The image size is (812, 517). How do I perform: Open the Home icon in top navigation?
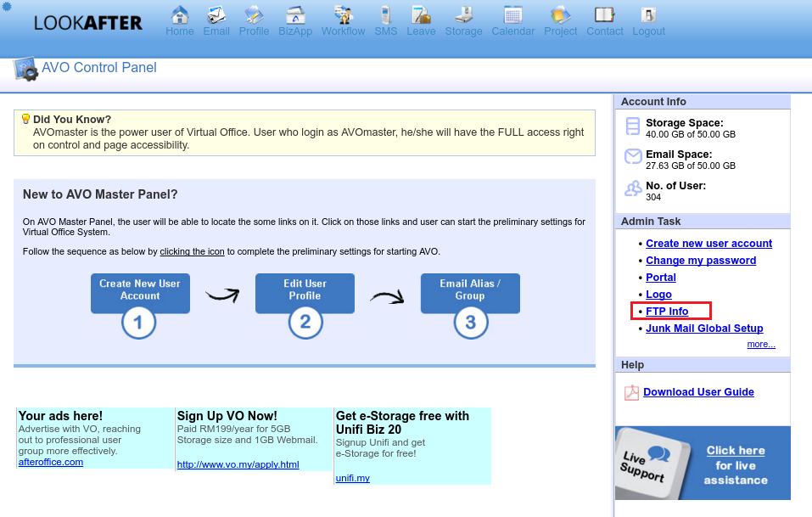(180, 15)
